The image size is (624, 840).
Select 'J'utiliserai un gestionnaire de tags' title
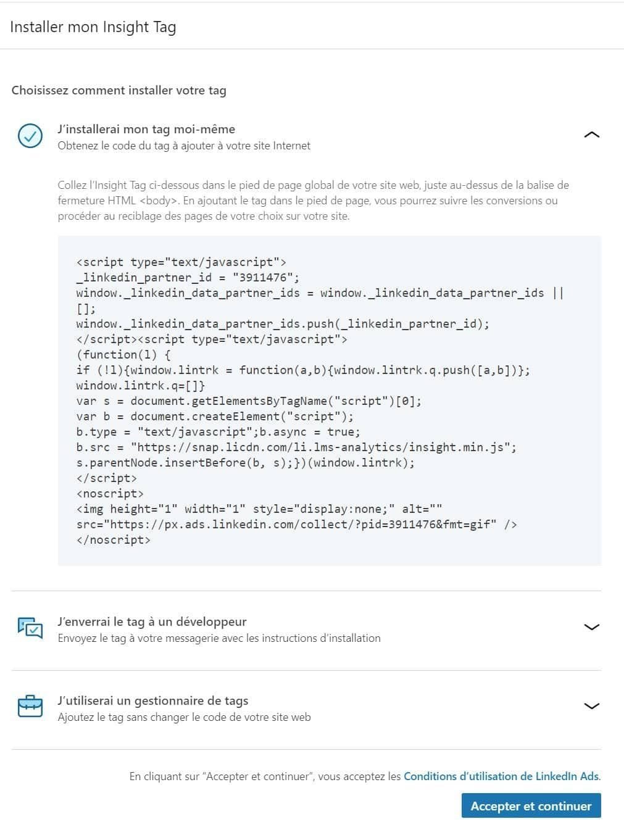153,701
